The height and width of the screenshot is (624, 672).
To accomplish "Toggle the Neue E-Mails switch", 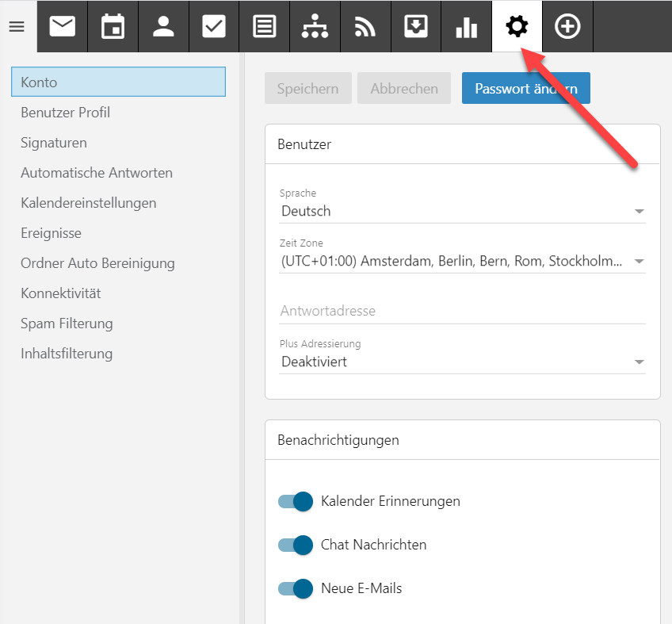I will pyautogui.click(x=296, y=588).
